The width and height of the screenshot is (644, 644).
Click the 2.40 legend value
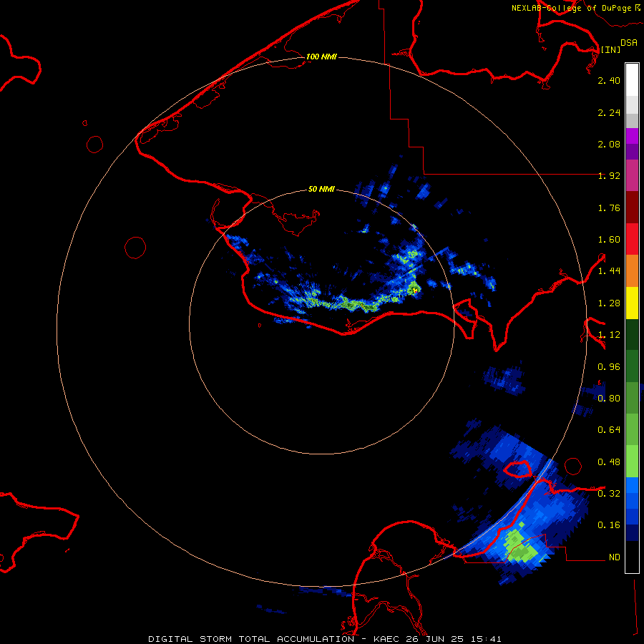pos(609,80)
